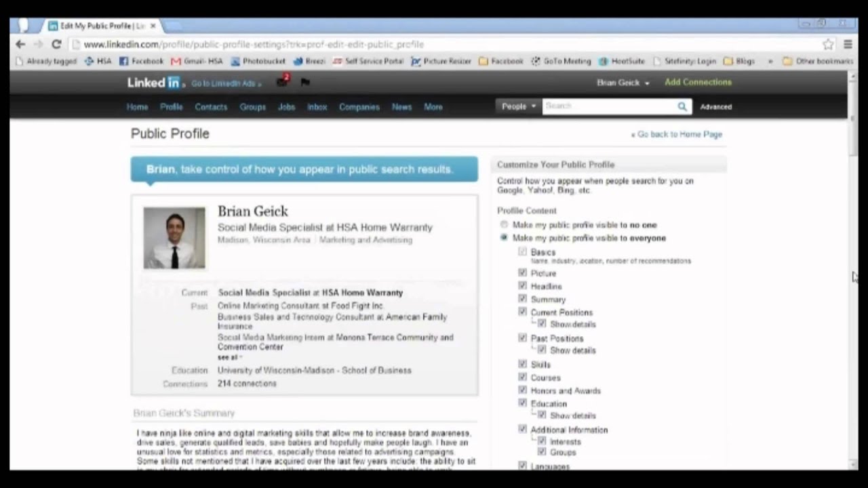Toggle the Summary checkbox
Screen dimensions: 868x488
click(x=522, y=298)
